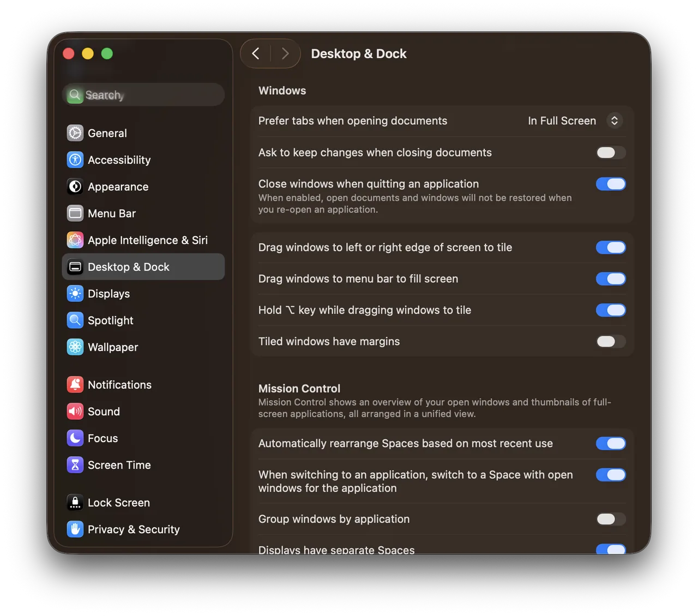Open Sound via the speaker icon
This screenshot has width=698, height=616.
[75, 411]
